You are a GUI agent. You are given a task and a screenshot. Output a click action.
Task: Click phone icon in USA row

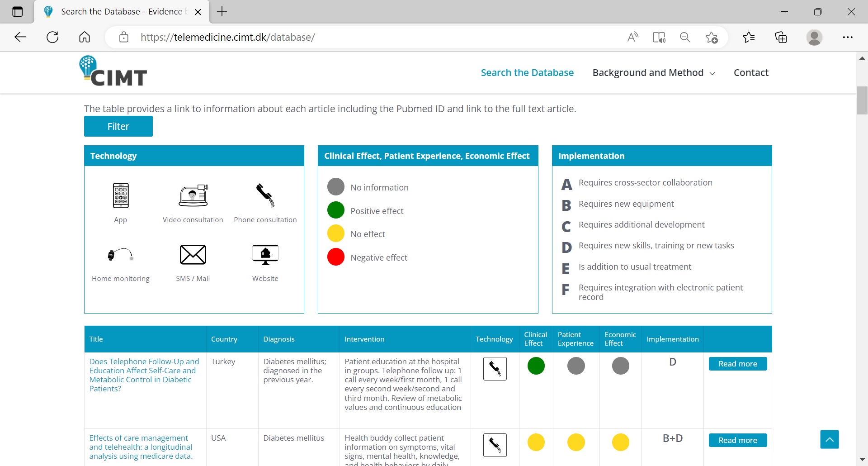tap(495, 445)
